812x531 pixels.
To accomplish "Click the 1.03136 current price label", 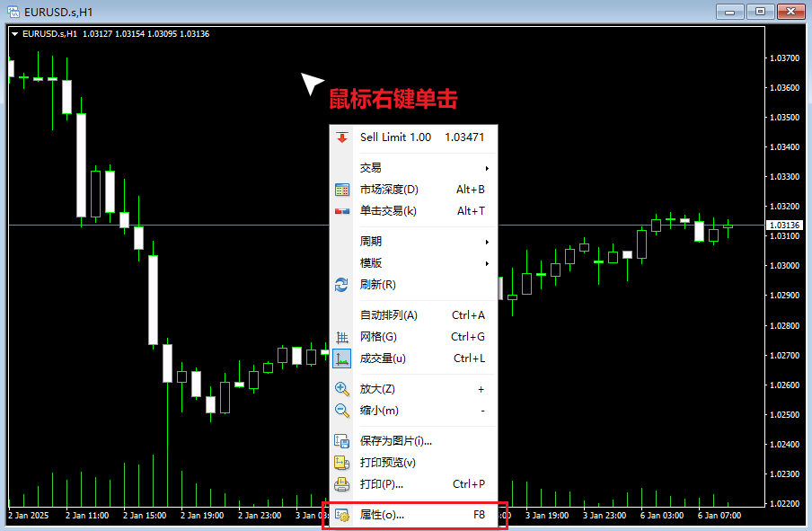I will point(785,225).
